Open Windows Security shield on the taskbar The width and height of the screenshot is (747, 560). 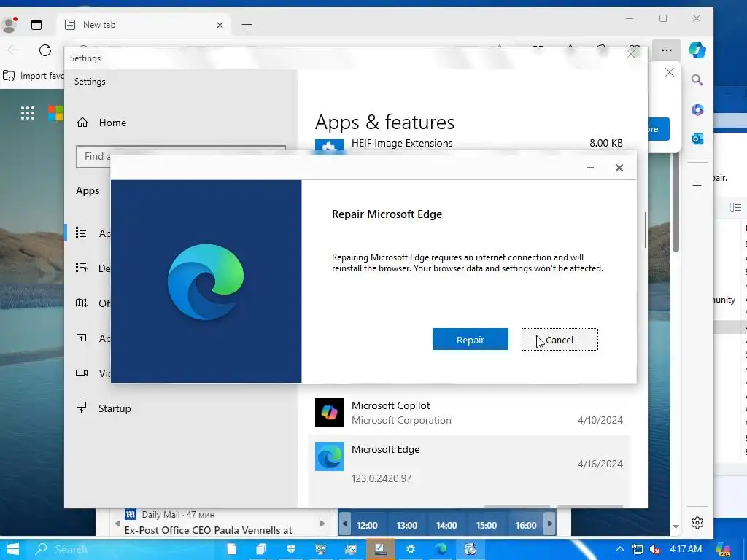[291, 549]
